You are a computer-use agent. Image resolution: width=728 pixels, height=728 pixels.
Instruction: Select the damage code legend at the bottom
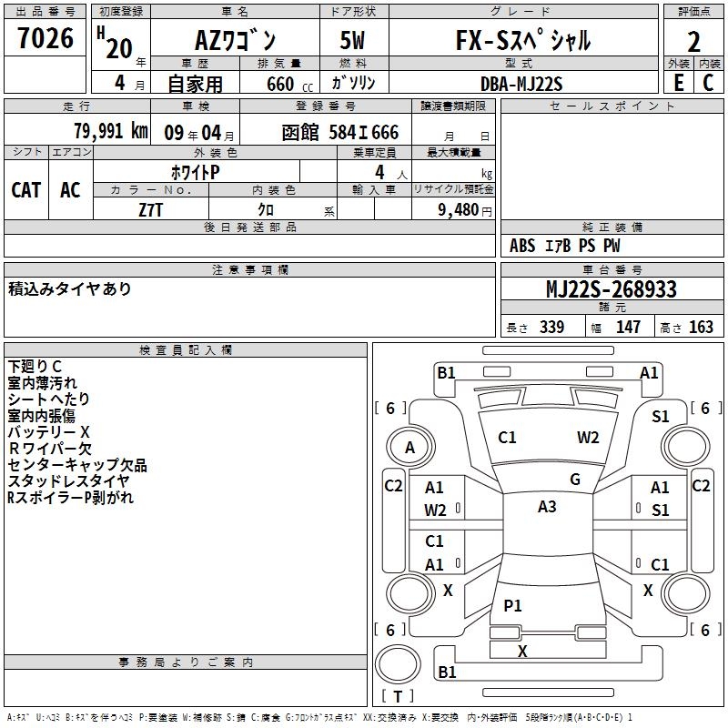pos(319,718)
